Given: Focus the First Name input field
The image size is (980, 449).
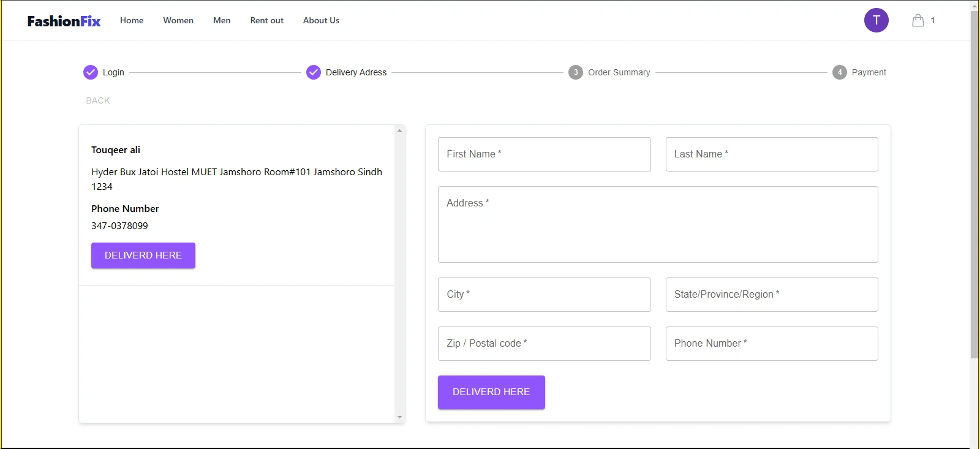Looking at the screenshot, I should (x=544, y=154).
